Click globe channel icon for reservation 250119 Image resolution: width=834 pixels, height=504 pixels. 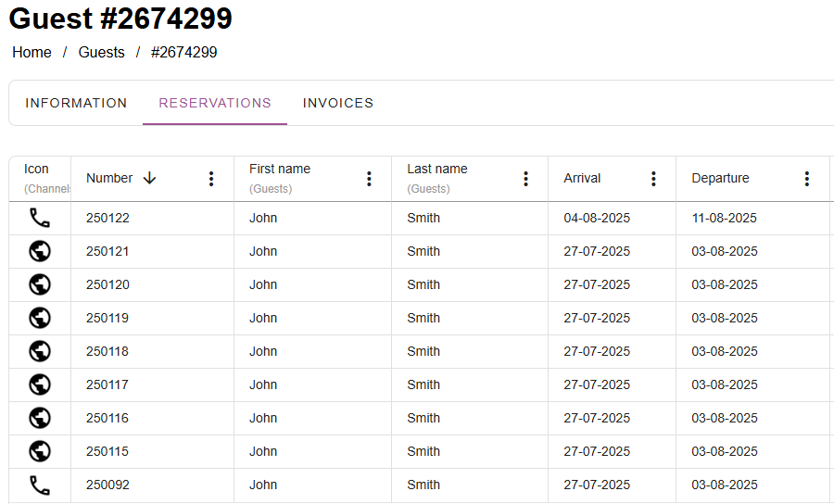pyautogui.click(x=39, y=318)
